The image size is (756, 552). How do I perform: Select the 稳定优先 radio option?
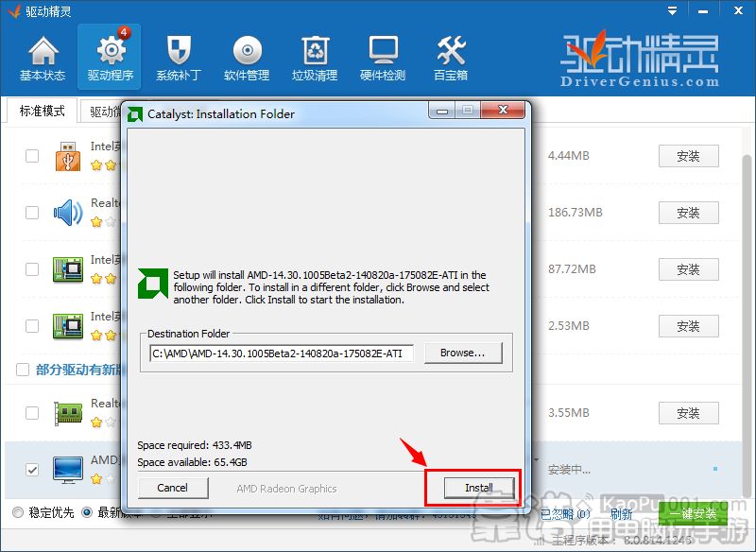(x=18, y=512)
